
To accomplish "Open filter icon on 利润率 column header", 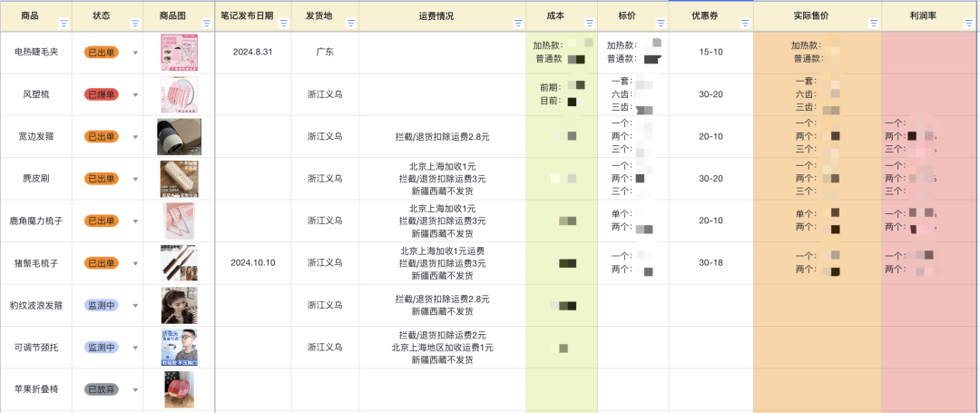I will 969,23.
